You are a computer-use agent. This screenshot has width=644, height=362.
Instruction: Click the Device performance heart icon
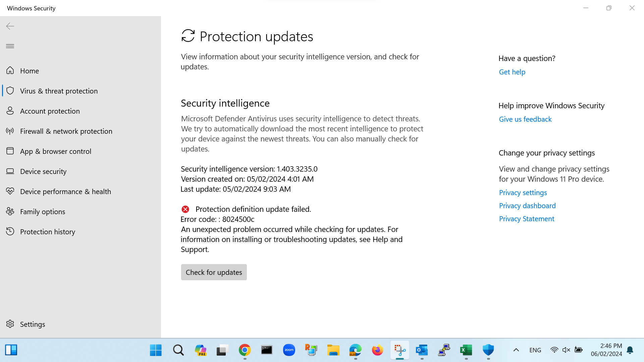10,191
